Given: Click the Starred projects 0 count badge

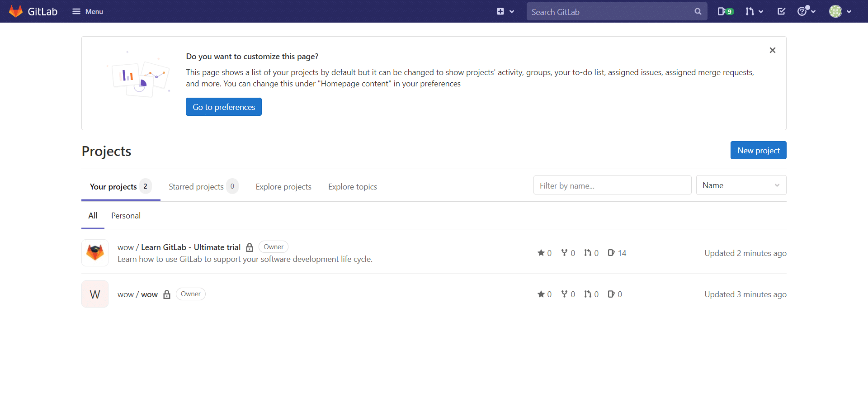Looking at the screenshot, I should [x=232, y=186].
